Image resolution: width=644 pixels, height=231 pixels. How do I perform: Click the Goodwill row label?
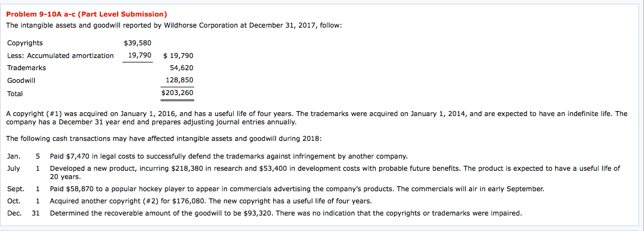[x=22, y=80]
